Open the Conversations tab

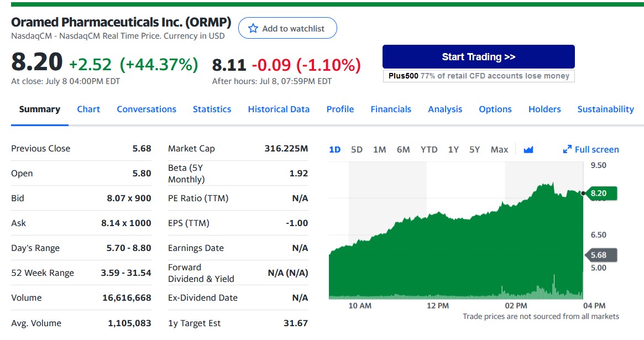[x=146, y=109]
